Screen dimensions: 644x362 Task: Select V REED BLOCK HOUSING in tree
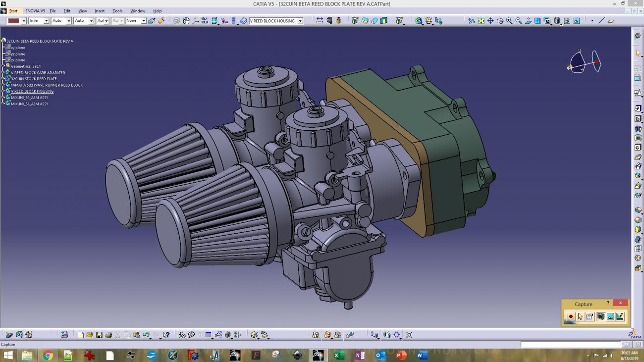pyautogui.click(x=32, y=91)
